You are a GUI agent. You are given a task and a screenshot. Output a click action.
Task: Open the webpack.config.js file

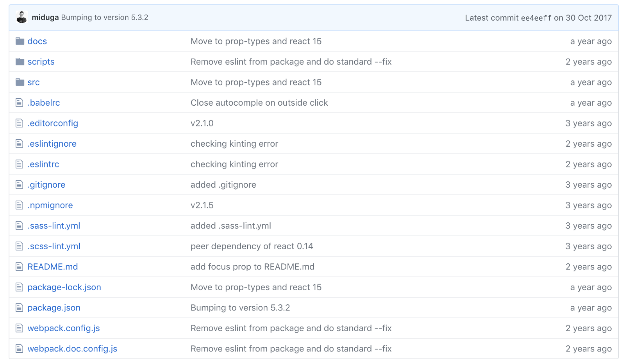(x=64, y=328)
